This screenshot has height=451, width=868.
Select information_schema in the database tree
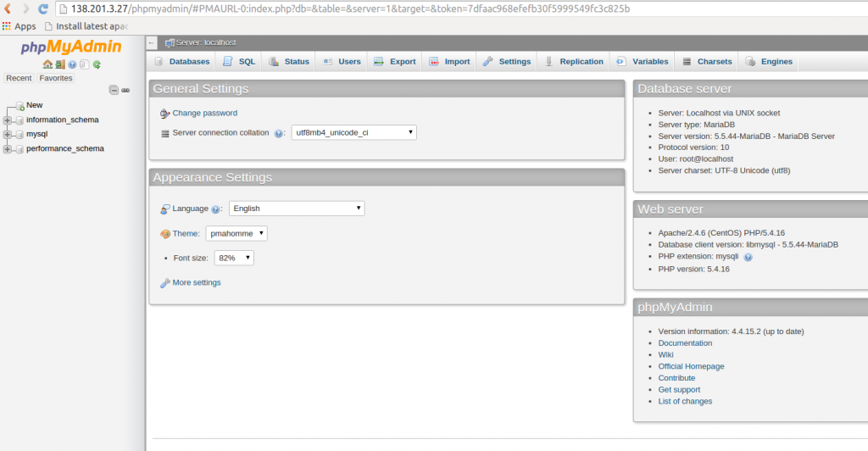pos(63,120)
